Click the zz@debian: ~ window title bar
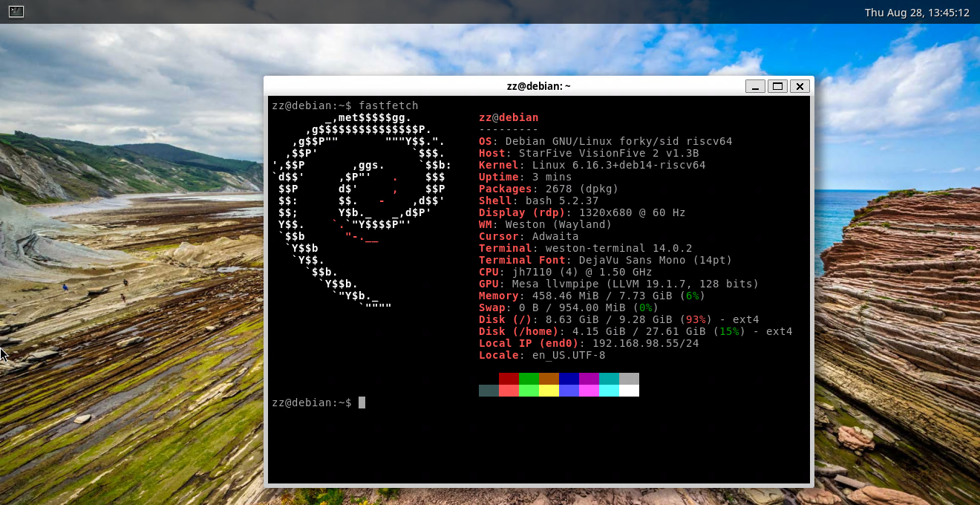 point(538,86)
